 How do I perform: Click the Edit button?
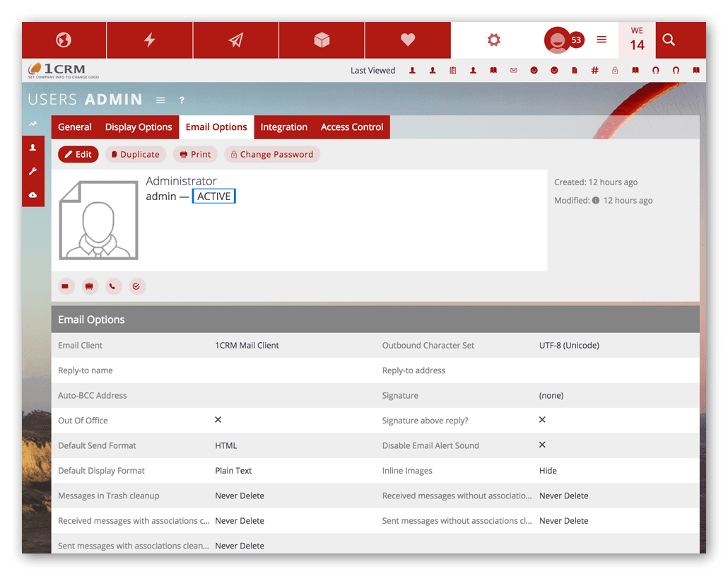78,153
